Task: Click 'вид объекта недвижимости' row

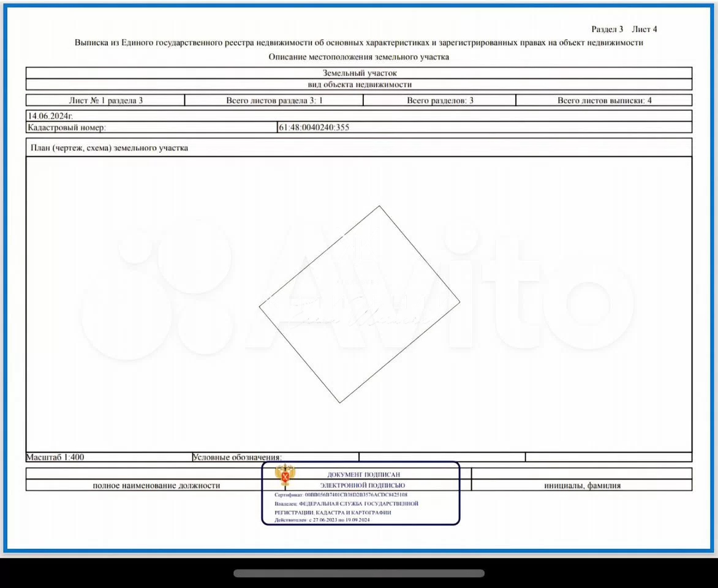Action: (x=359, y=85)
